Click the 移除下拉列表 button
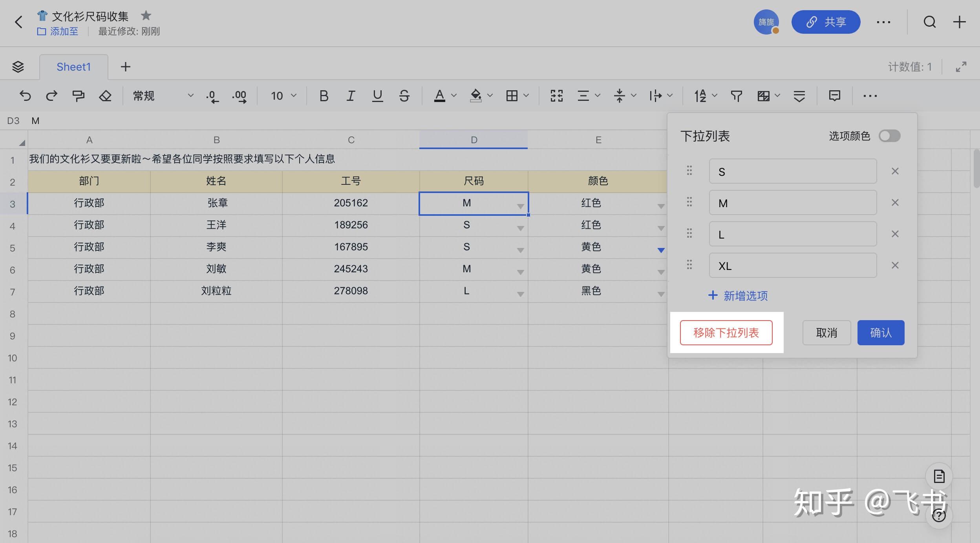 tap(726, 332)
